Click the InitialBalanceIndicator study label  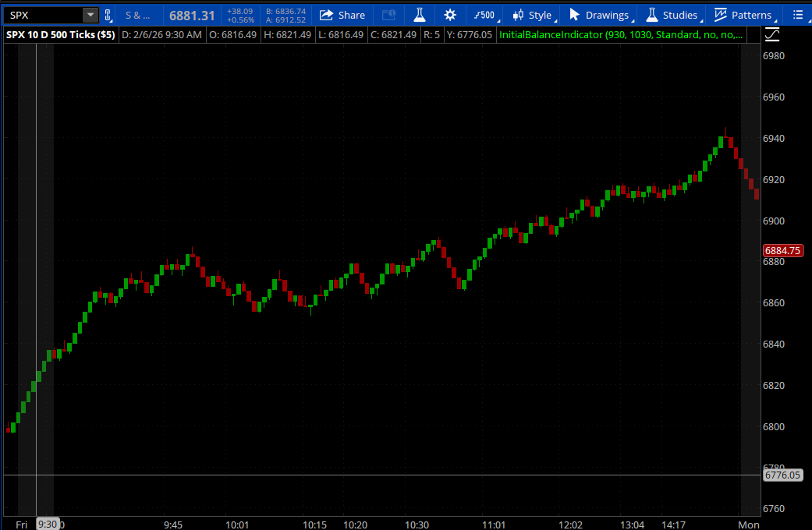point(621,35)
